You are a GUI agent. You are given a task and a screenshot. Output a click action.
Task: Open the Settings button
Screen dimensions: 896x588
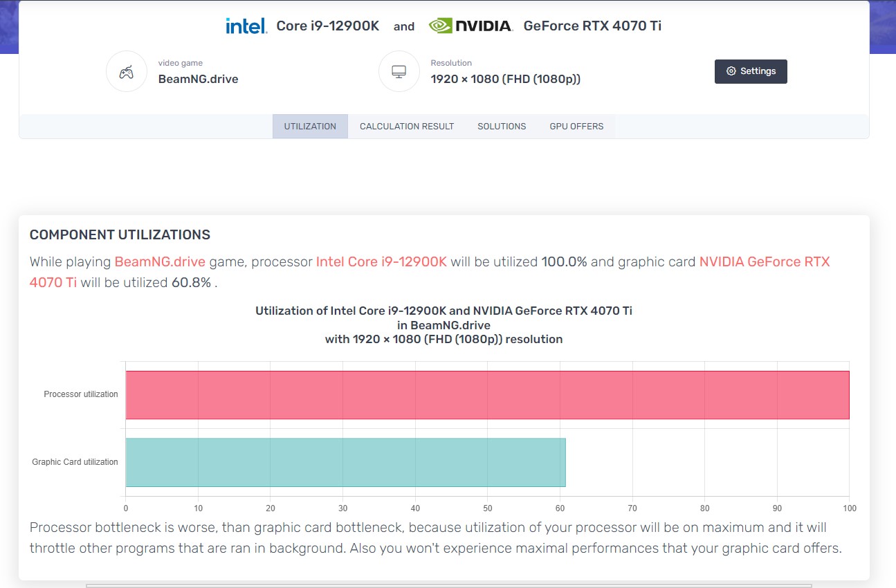[751, 71]
